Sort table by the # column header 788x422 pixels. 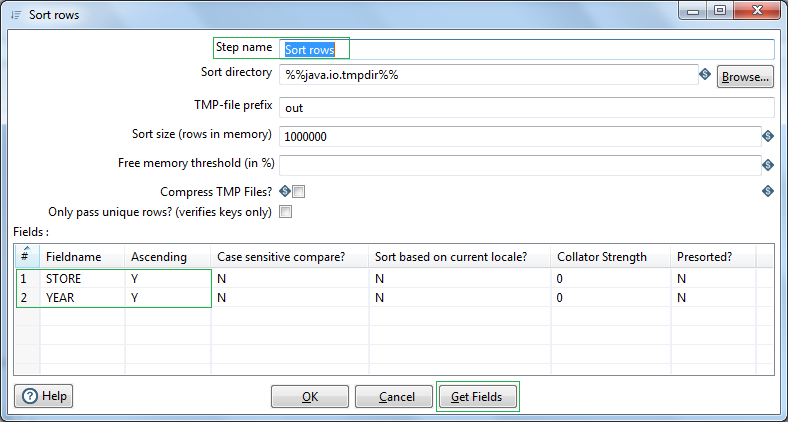coord(27,256)
